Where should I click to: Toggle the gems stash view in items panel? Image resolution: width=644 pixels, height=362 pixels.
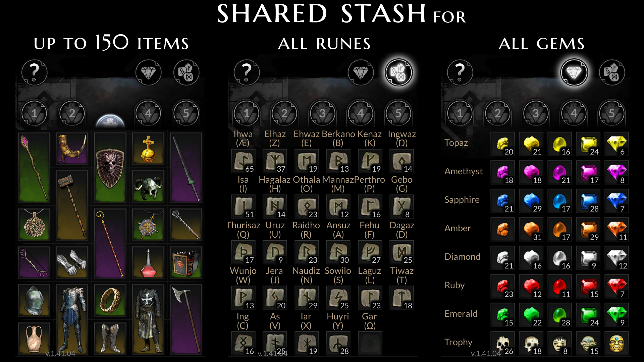pyautogui.click(x=148, y=72)
